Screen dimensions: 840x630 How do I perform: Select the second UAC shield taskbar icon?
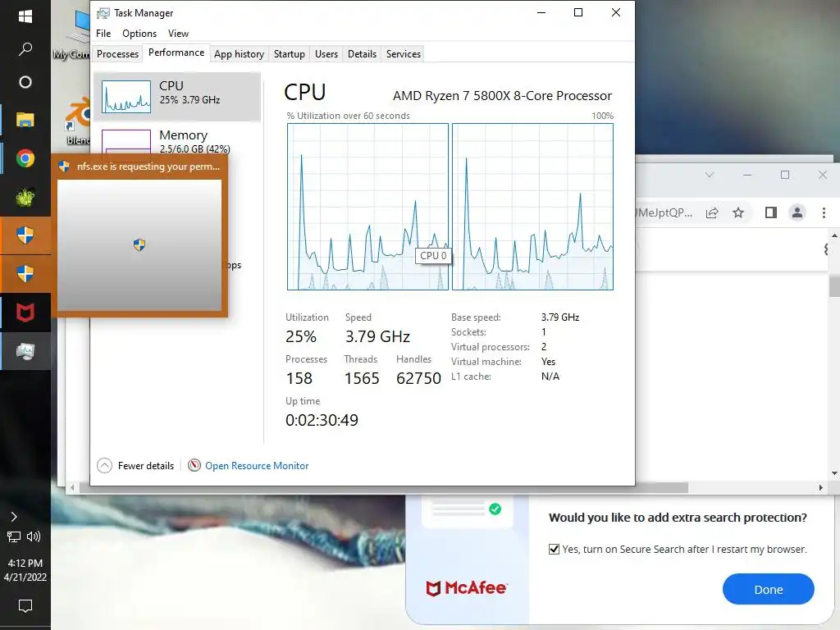[25, 274]
